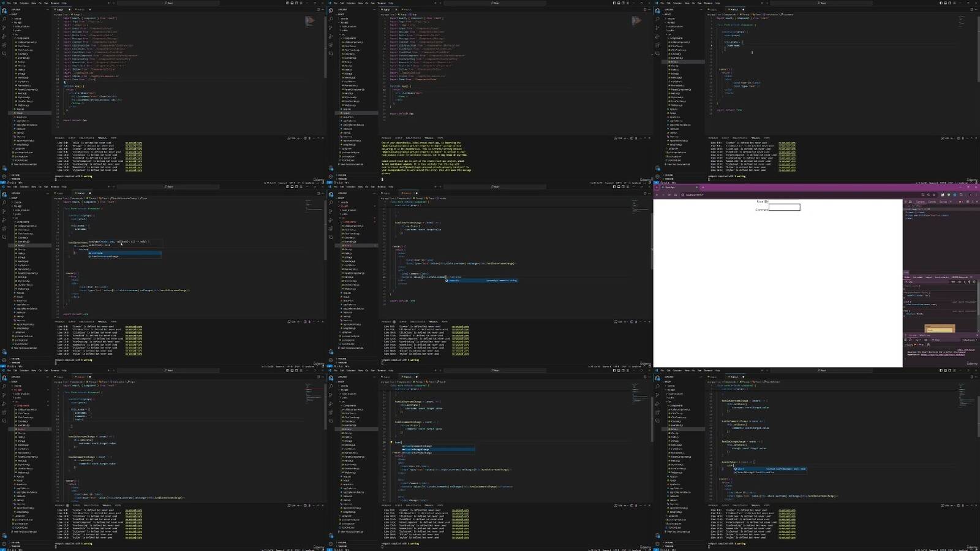Toggle the DevTools device toolbar icon
Viewport: 980px width, 551px height.
click(x=910, y=202)
